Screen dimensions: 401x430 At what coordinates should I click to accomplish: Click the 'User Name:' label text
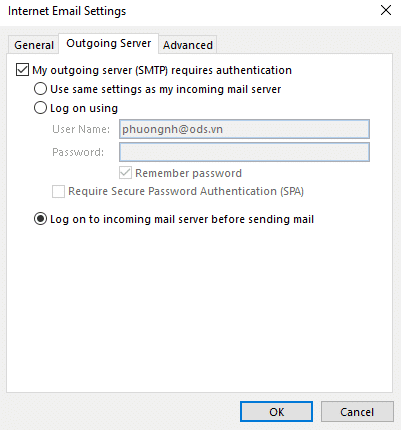[x=81, y=129]
